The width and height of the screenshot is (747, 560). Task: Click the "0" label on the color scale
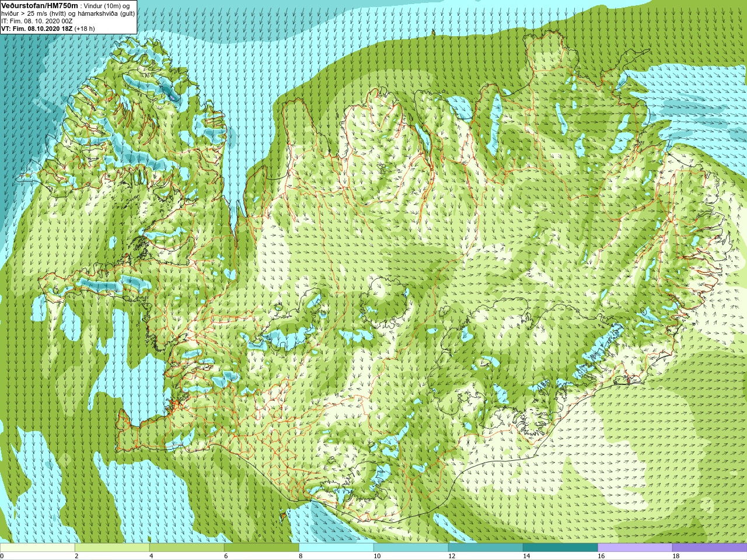click(2, 556)
